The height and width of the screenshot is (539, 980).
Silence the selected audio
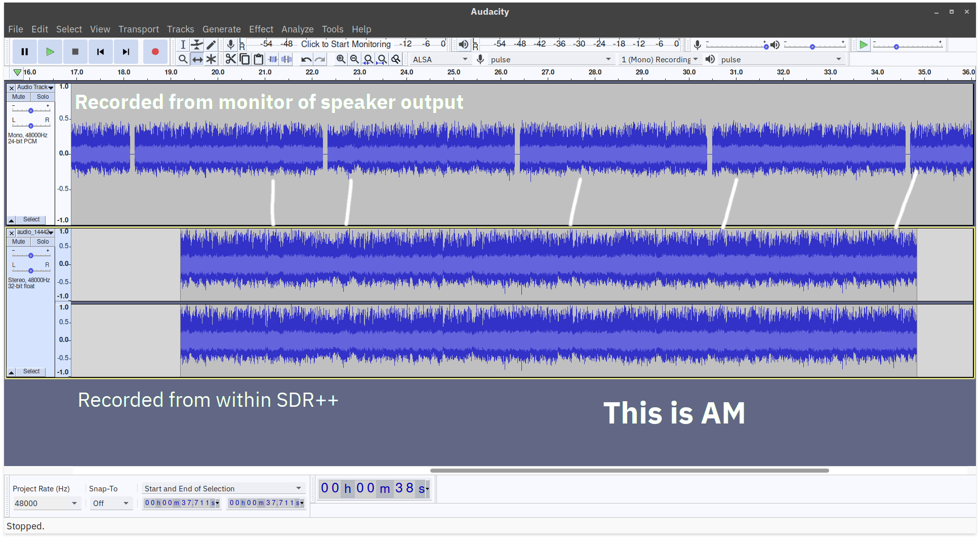(287, 59)
